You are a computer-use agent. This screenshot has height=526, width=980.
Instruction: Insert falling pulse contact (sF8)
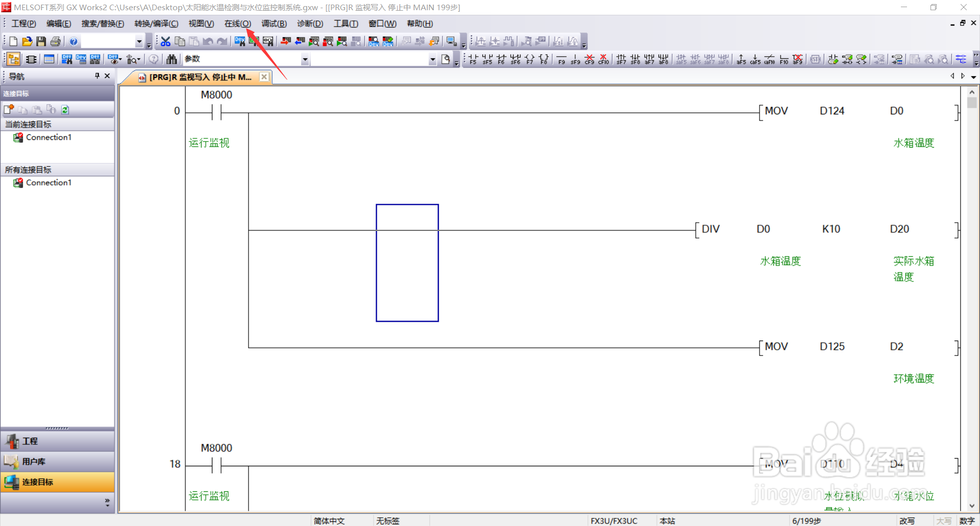(x=635, y=59)
